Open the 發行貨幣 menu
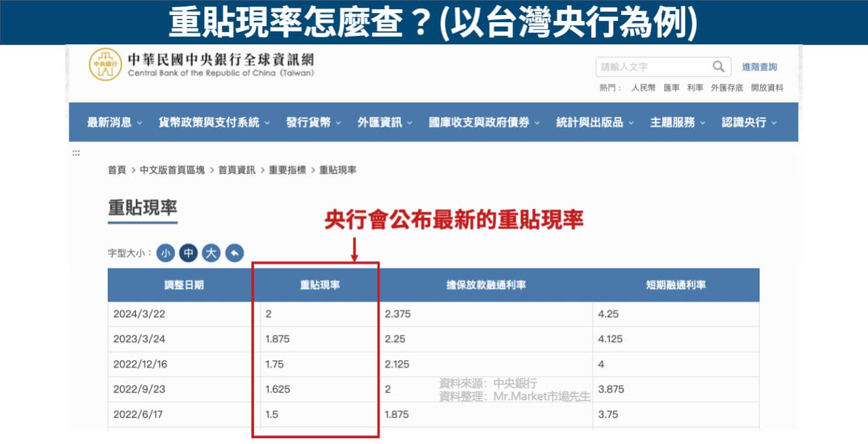 [x=313, y=122]
